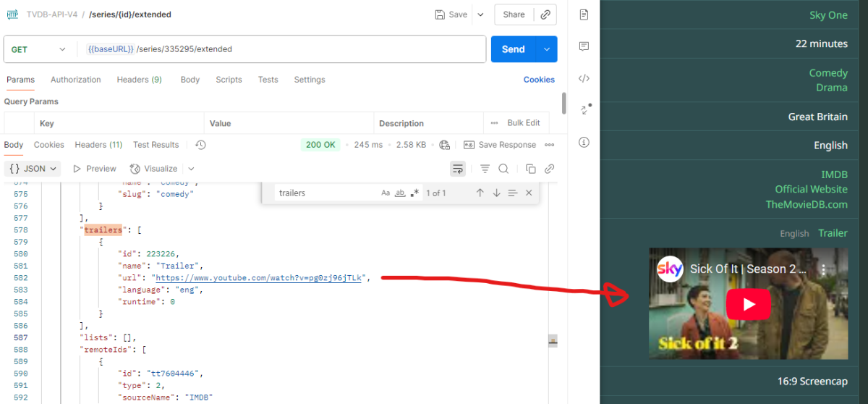
Task: Open Save dropdown arrow
Action: 480,14
